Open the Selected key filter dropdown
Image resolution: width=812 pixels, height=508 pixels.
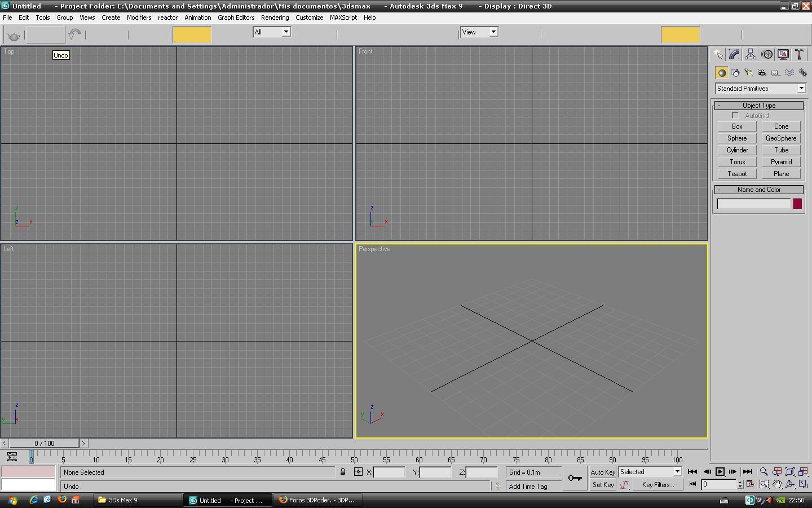click(650, 472)
